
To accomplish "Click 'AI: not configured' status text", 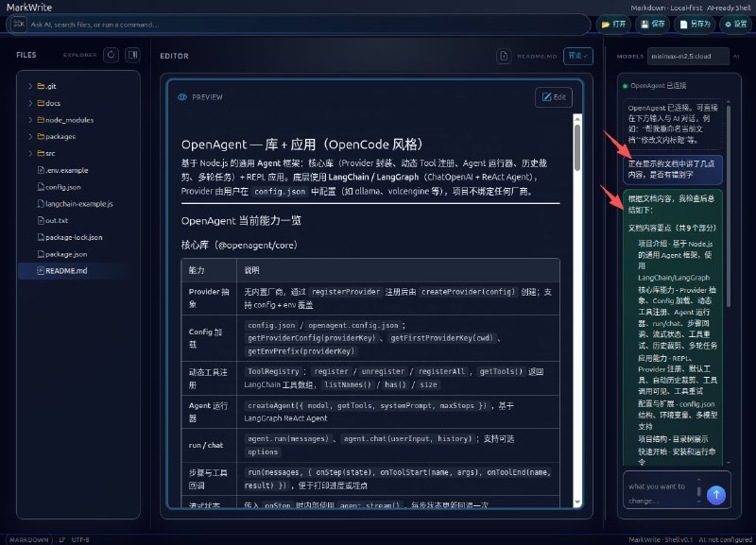I will (725, 539).
